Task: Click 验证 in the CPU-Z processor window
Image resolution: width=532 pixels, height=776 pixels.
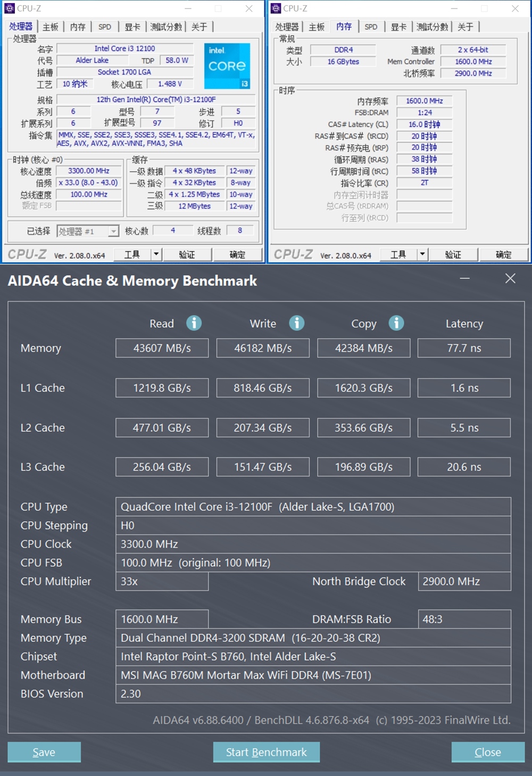Action: tap(187, 254)
